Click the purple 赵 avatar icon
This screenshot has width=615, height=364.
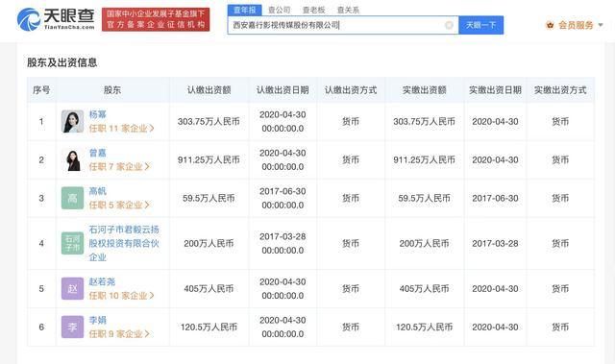click(x=73, y=289)
